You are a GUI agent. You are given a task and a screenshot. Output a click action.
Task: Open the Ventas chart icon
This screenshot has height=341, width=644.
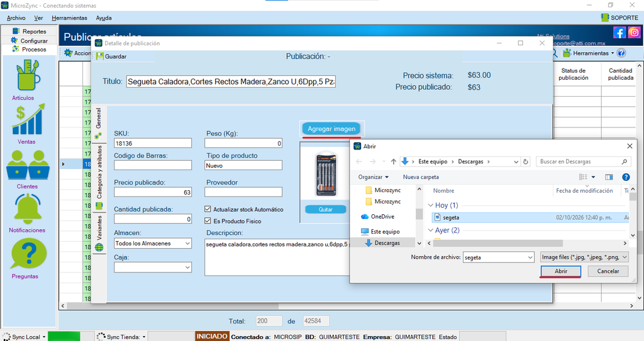click(28, 119)
